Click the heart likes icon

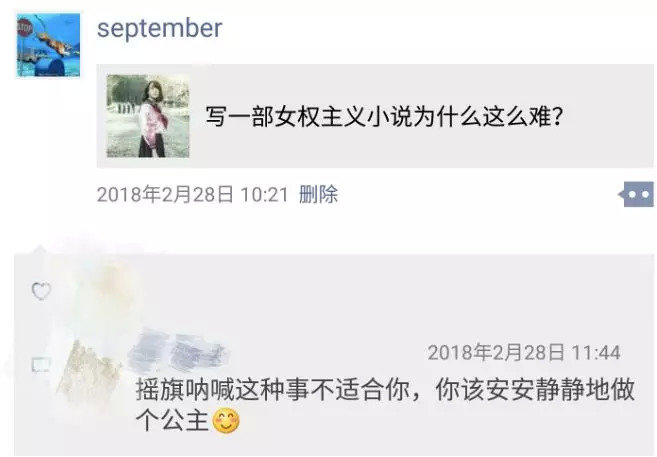(41, 291)
